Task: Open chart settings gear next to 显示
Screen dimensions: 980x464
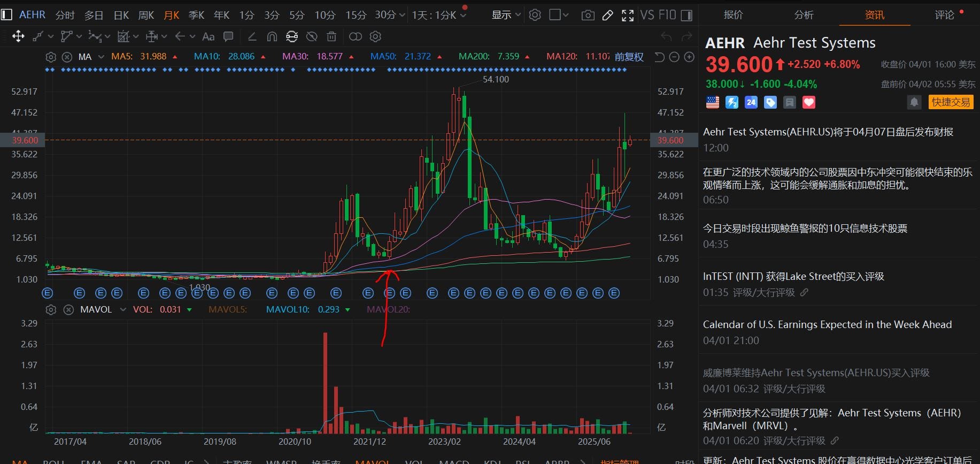Action: point(535,15)
